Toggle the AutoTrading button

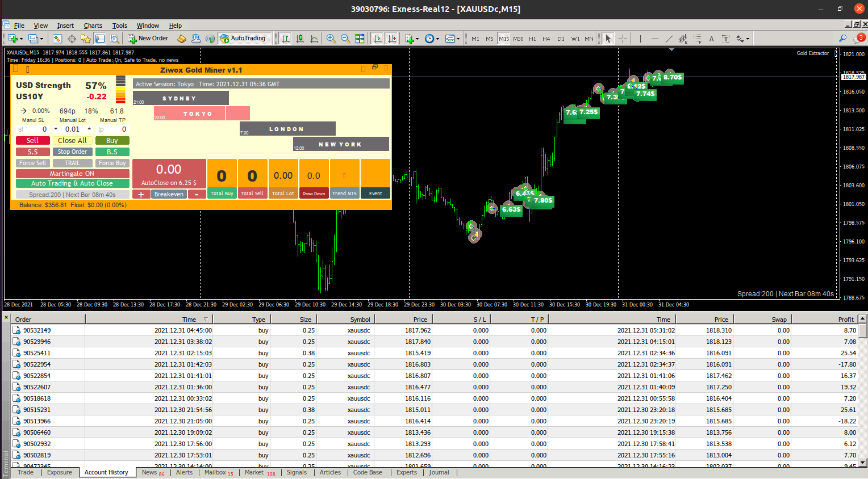click(243, 39)
